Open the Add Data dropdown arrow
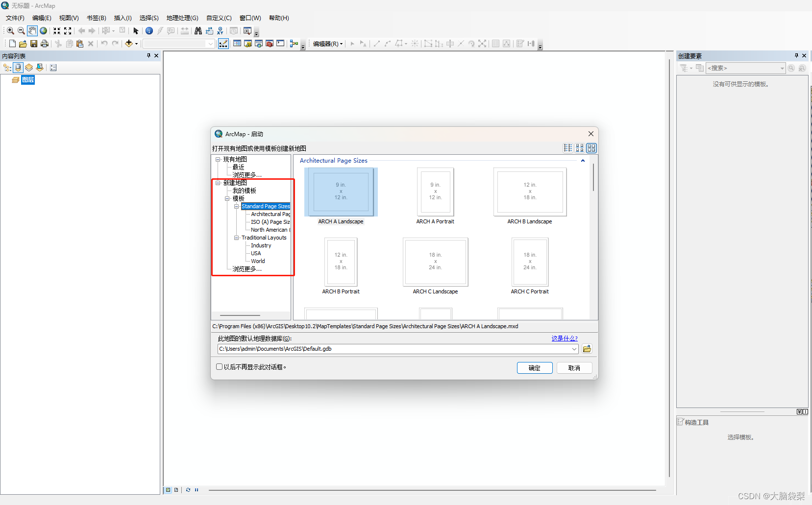Viewport: 812px width, 505px height. (x=136, y=44)
